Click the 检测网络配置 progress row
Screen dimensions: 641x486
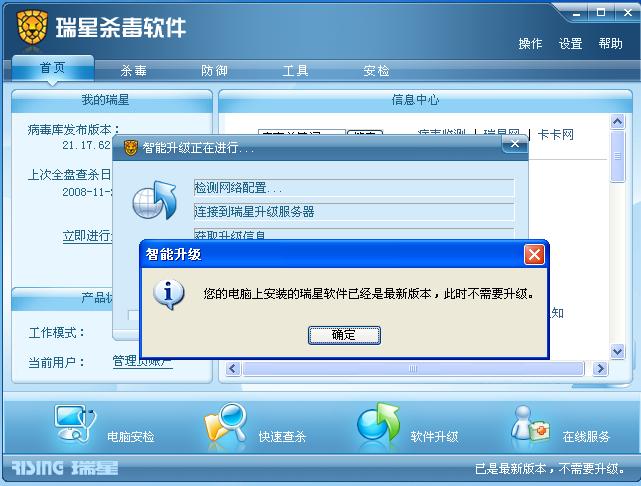(354, 188)
